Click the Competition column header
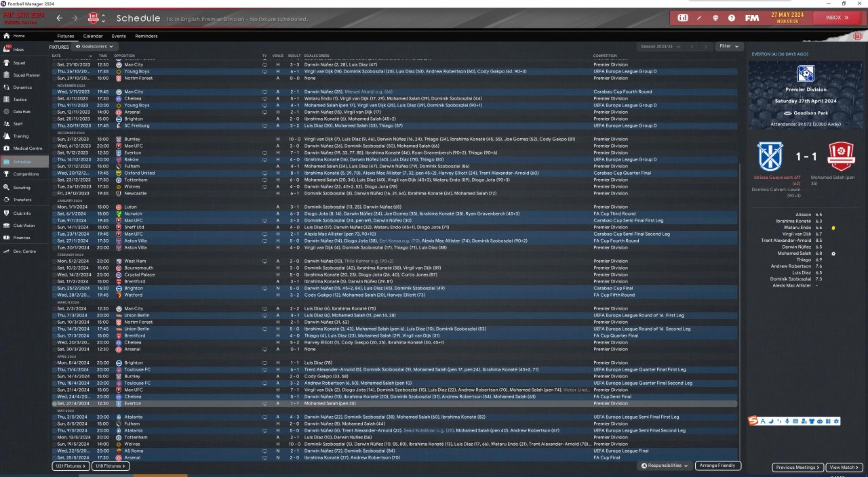 coord(605,56)
